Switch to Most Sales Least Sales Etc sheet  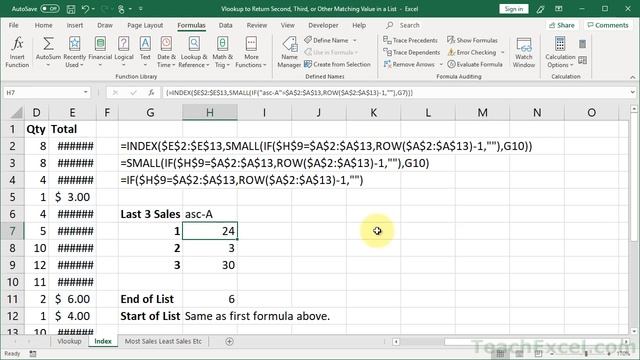(x=163, y=341)
